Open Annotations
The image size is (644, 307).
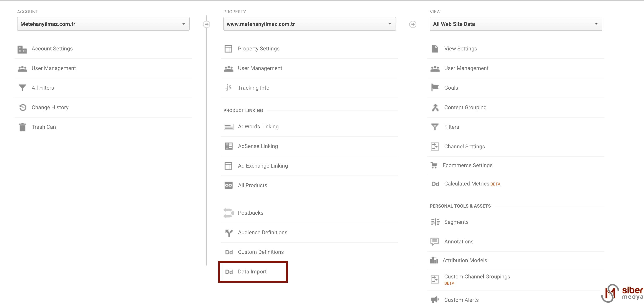pyautogui.click(x=459, y=242)
